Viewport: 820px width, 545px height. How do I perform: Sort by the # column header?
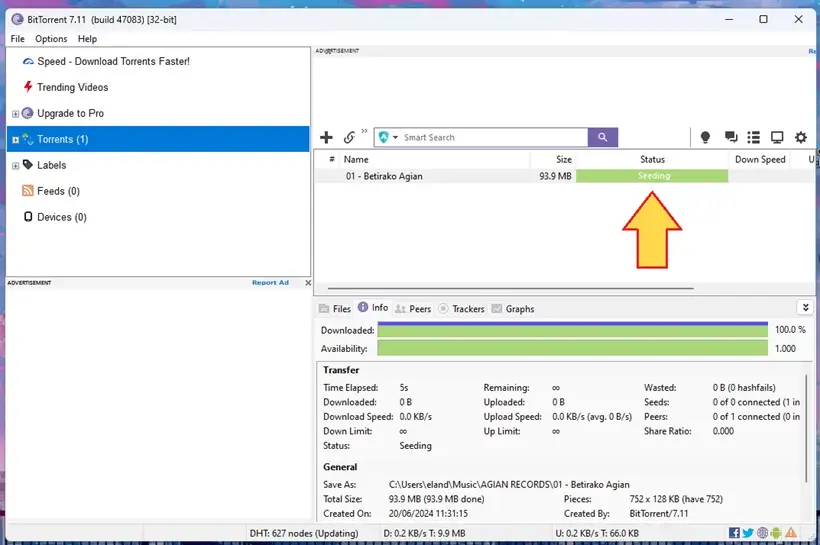click(332, 159)
